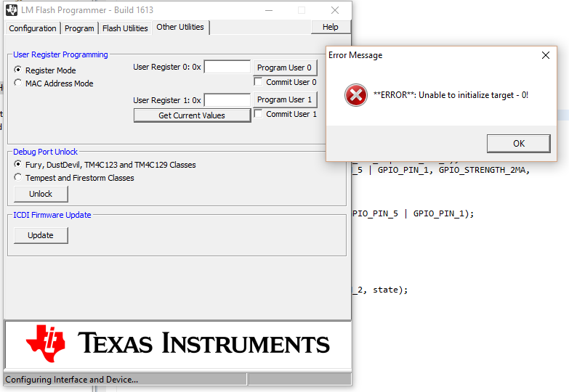Click Get Current Values button
The image size is (569, 392).
point(192,115)
